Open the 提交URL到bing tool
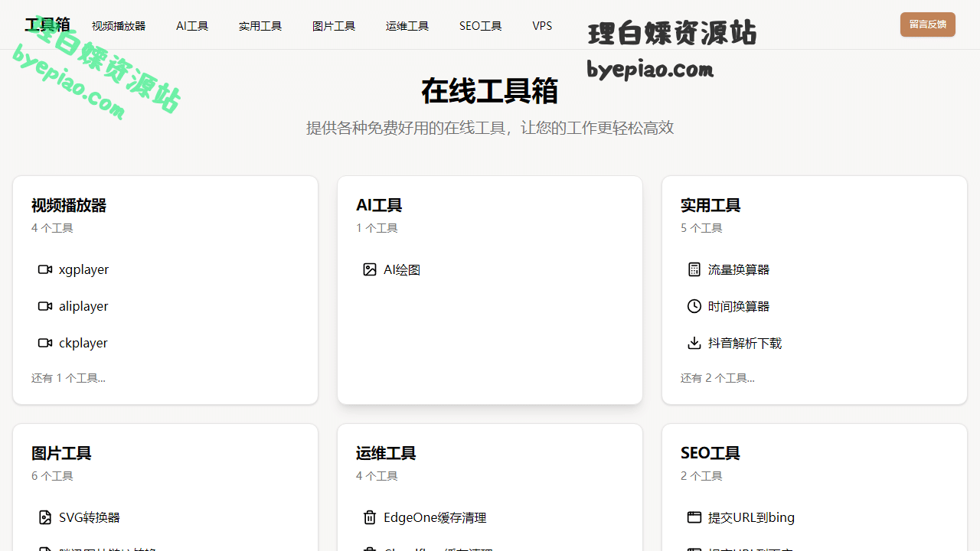Viewport: 980px width, 551px height. 751,517
